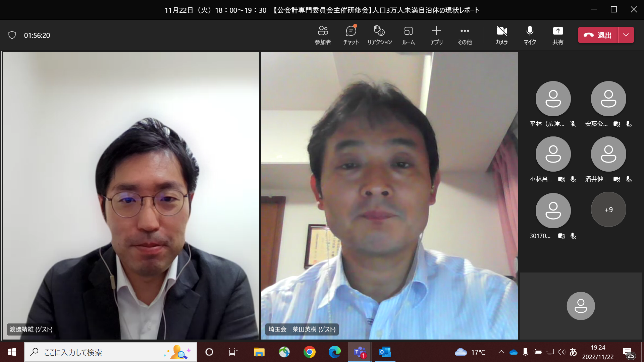The height and width of the screenshot is (362, 644).
Task: Open Outlook from taskbar
Action: pyautogui.click(x=385, y=352)
